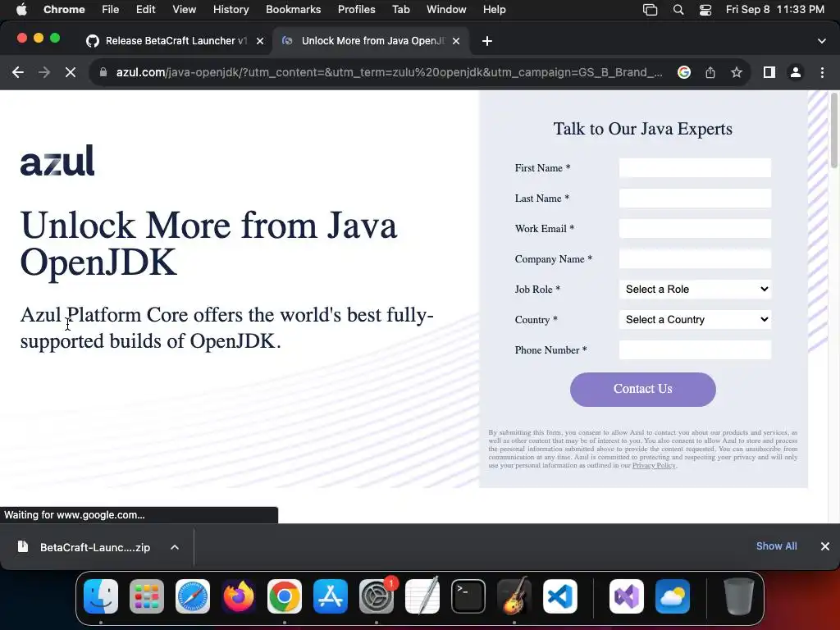Expand BetaCraft download options chevron

click(175, 547)
